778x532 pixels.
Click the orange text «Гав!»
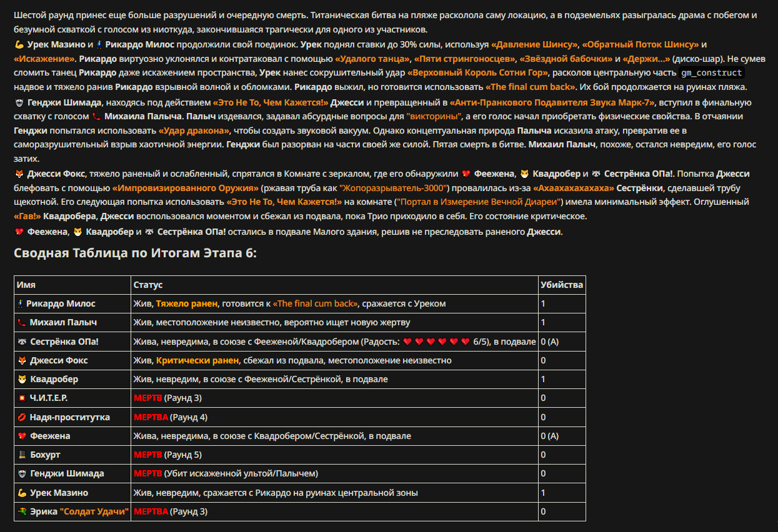pos(27,217)
